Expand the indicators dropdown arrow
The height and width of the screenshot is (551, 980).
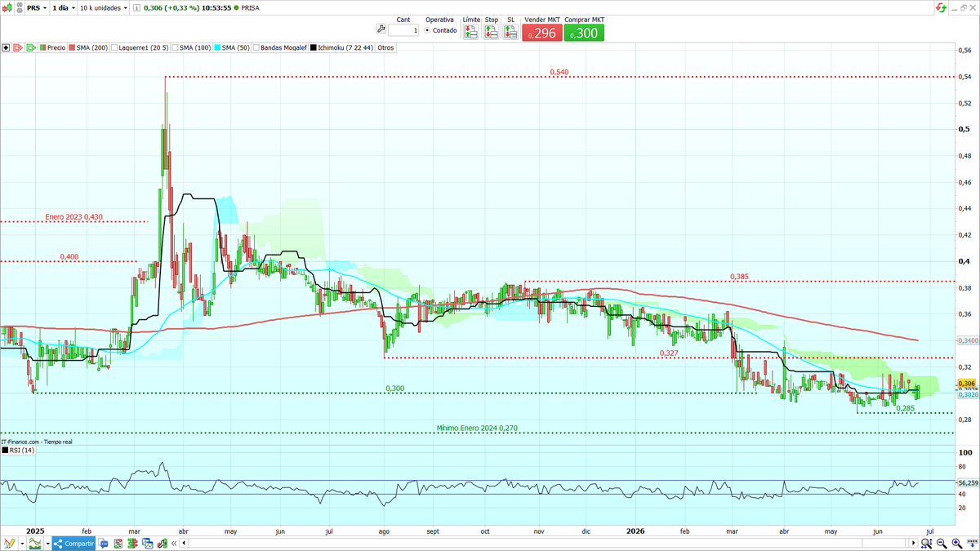[48, 543]
